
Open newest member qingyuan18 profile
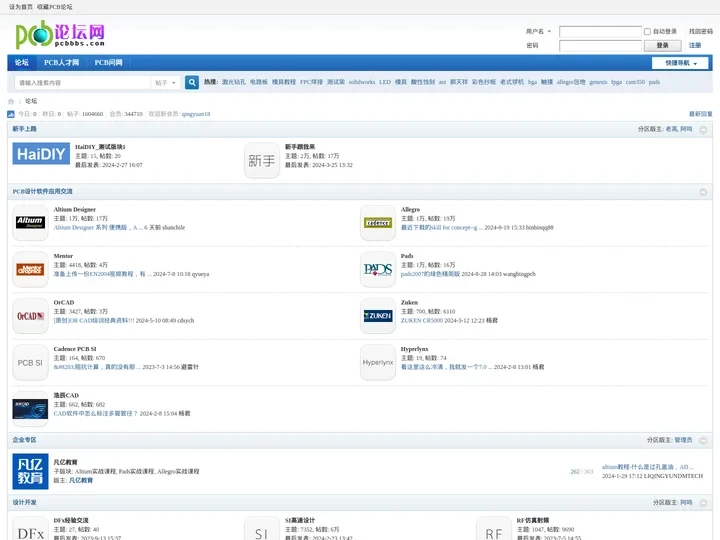click(196, 114)
